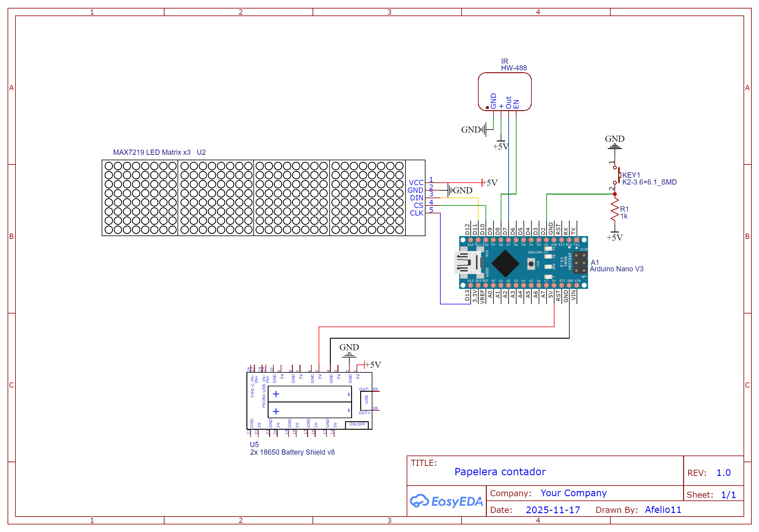This screenshot has width=759, height=532.
Task: Click the USB port on battery shield
Action: (366, 400)
